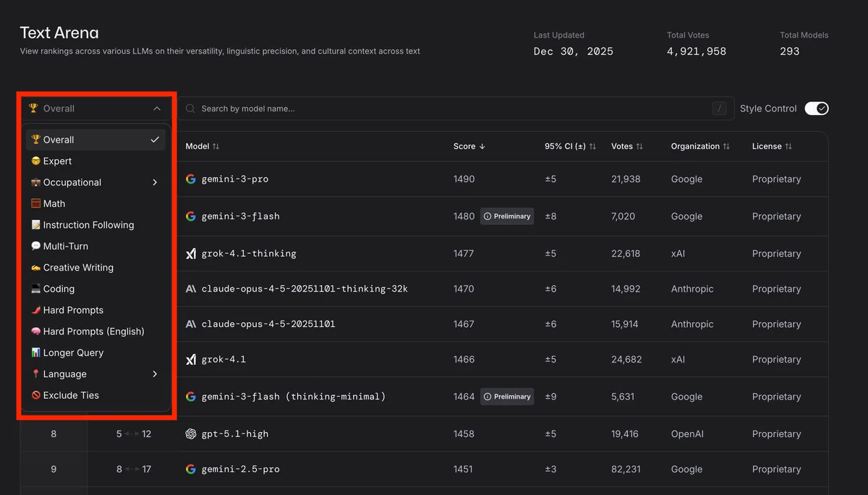Click Anthropic logo beside claude-opus-4-5-20251101
This screenshot has height=495, width=868.
tap(191, 324)
